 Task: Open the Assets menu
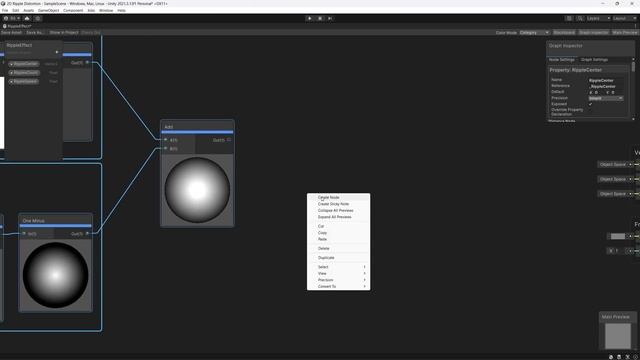click(29, 10)
